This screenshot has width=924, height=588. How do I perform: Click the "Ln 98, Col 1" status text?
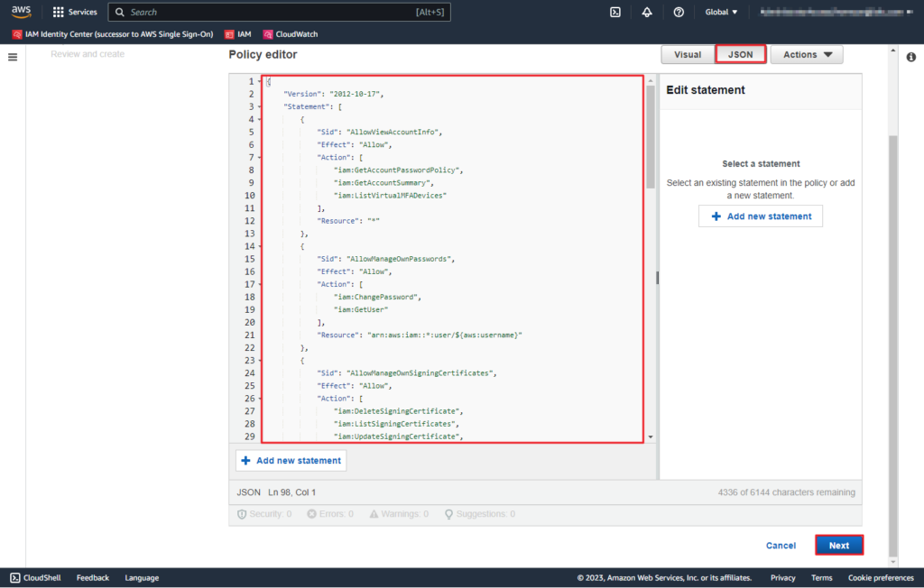pyautogui.click(x=291, y=492)
